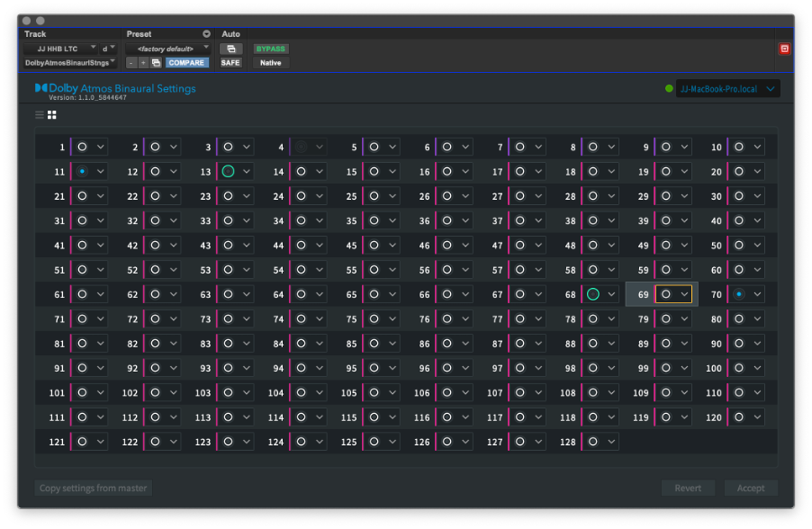Click the Dolby Atmos Binaural Settings title

[x=115, y=88]
